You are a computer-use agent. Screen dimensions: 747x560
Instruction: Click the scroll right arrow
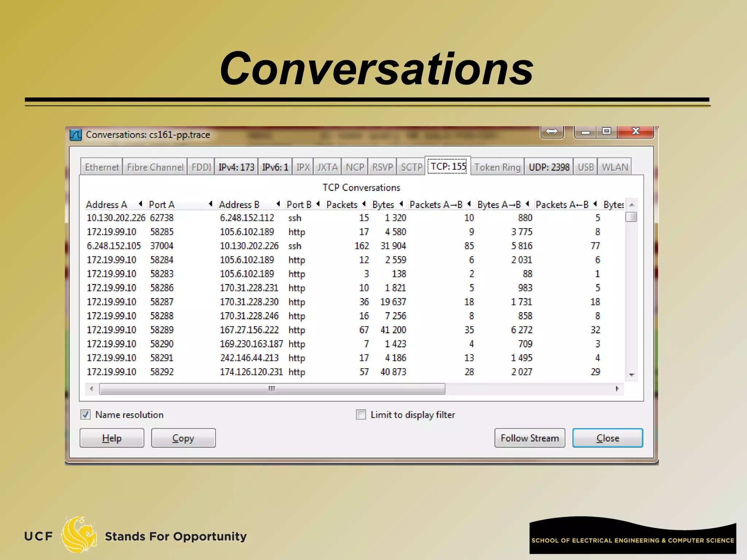[x=617, y=389]
